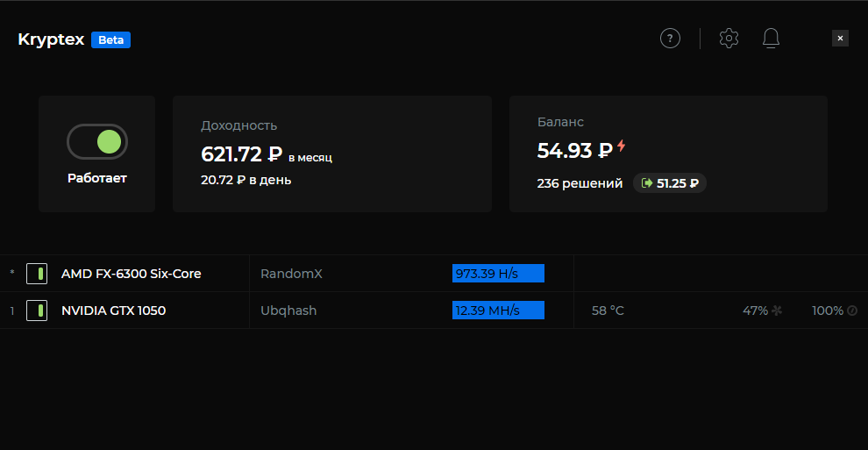The height and width of the screenshot is (450, 868).
Task: Click the power gauge icon next to 100%
Action: [x=852, y=311]
